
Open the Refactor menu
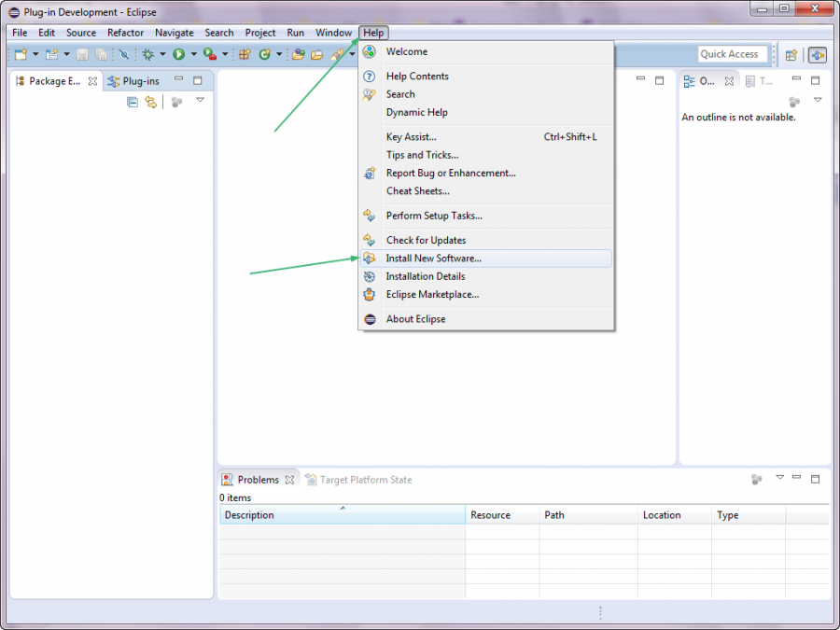(125, 33)
